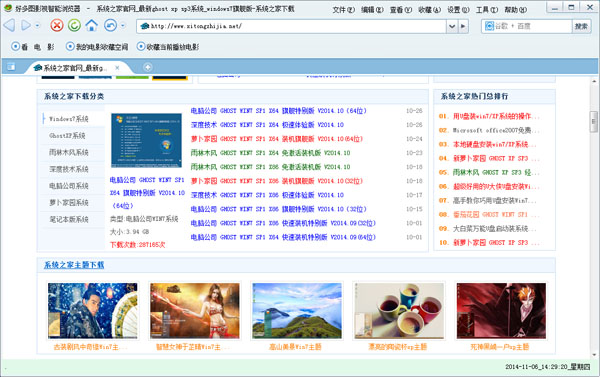The width and height of the screenshot is (600, 377).
Task: Open ranking 07 高手教你巧用U盘安装 link
Action: pyautogui.click(x=495, y=201)
